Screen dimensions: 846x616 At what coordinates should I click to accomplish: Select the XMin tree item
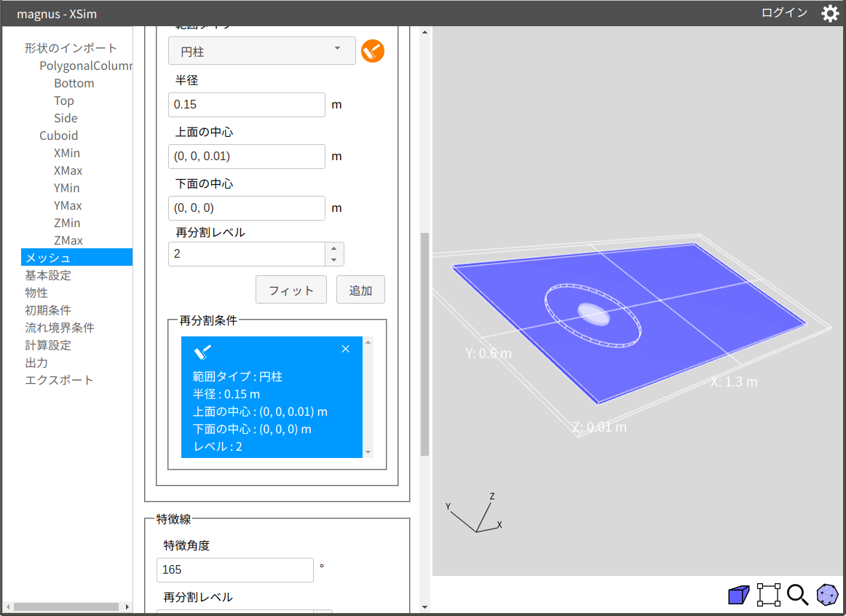[66, 153]
